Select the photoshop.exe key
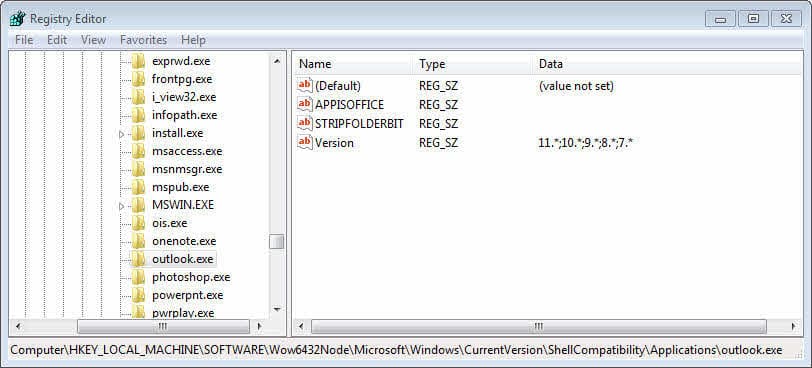812x368 pixels. click(x=191, y=277)
